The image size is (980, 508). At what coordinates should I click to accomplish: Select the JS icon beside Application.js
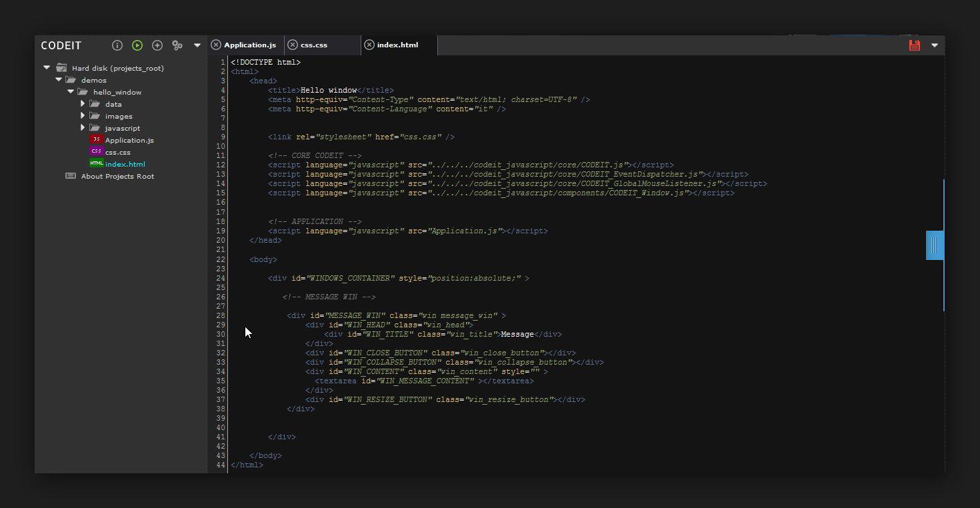[x=96, y=140]
